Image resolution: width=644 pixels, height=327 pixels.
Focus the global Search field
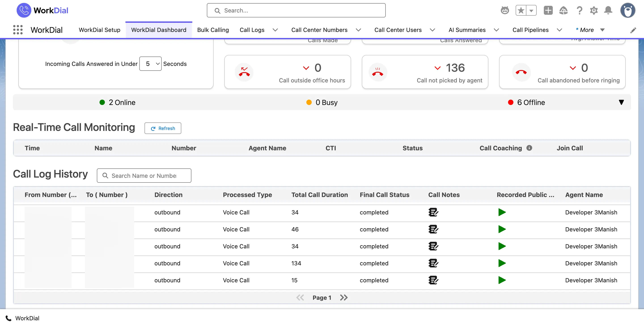(x=296, y=10)
